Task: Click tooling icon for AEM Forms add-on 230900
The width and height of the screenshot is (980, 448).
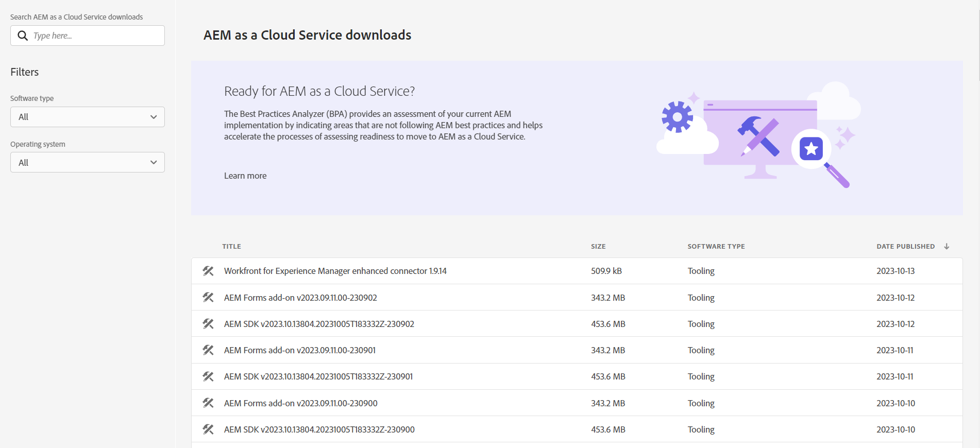Action: [208, 403]
